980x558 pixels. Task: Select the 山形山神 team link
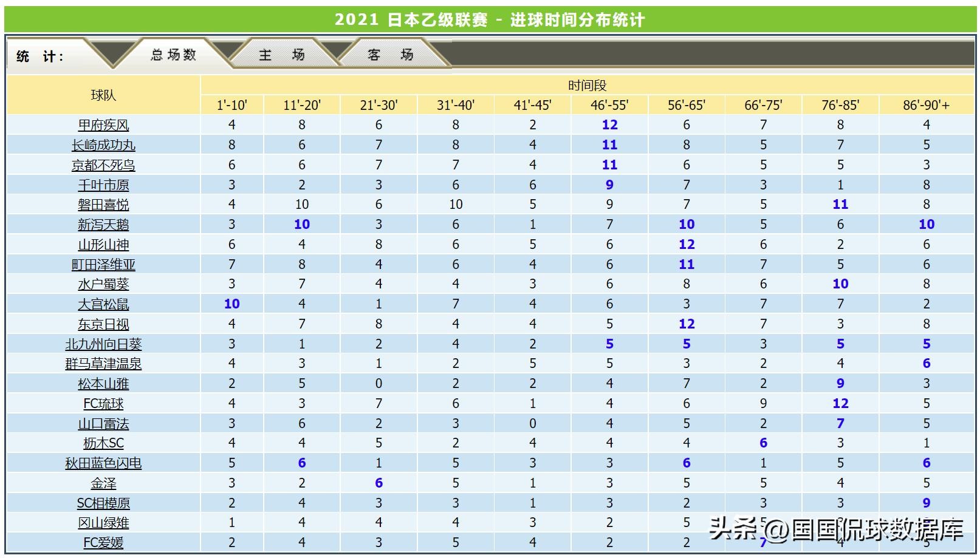[103, 245]
